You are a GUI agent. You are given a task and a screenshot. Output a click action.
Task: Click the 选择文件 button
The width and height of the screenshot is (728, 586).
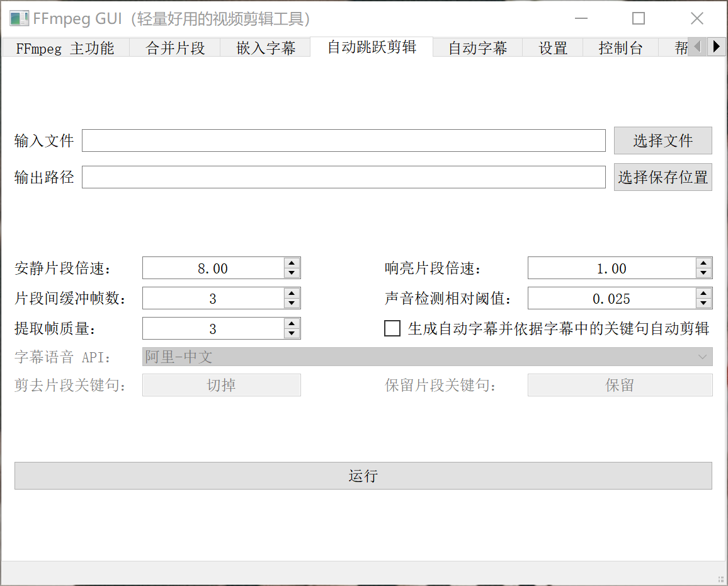click(663, 141)
